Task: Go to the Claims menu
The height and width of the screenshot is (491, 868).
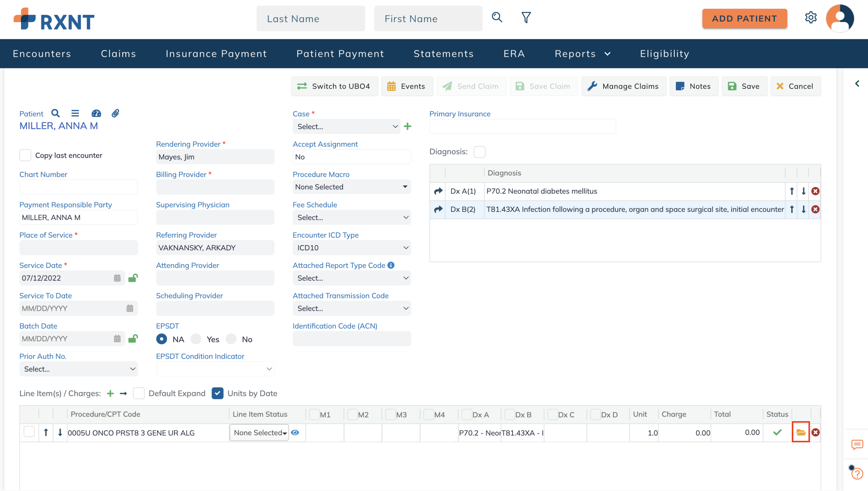Action: click(x=118, y=54)
